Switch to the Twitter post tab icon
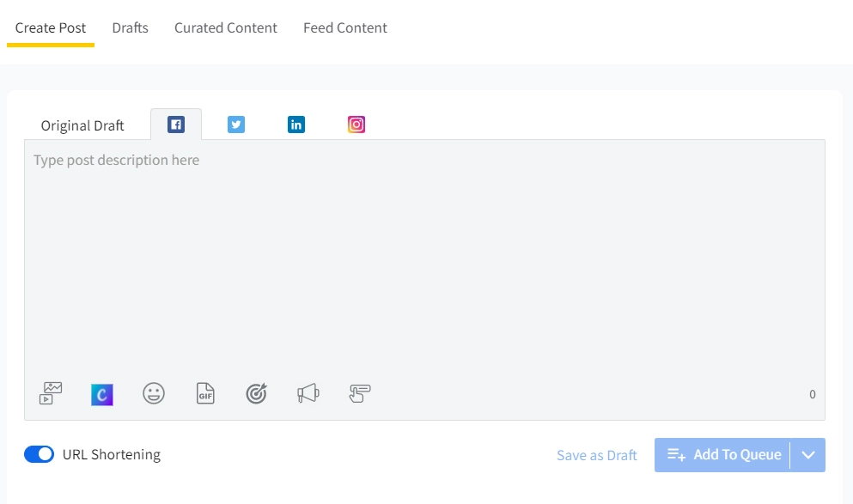This screenshot has width=853, height=504. (236, 124)
